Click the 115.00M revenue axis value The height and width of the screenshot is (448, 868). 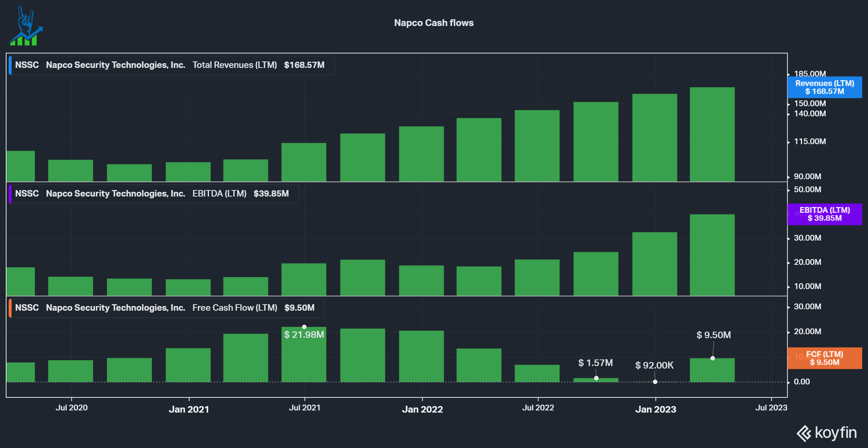point(810,142)
